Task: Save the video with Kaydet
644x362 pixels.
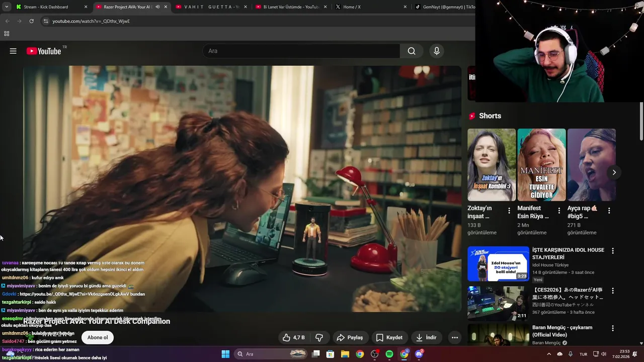Action: point(389,337)
